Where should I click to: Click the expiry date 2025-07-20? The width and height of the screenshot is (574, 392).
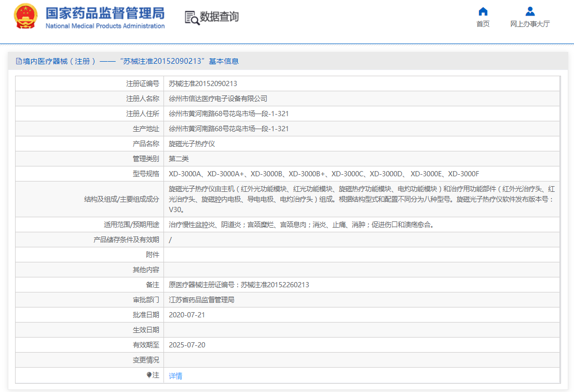click(x=187, y=345)
